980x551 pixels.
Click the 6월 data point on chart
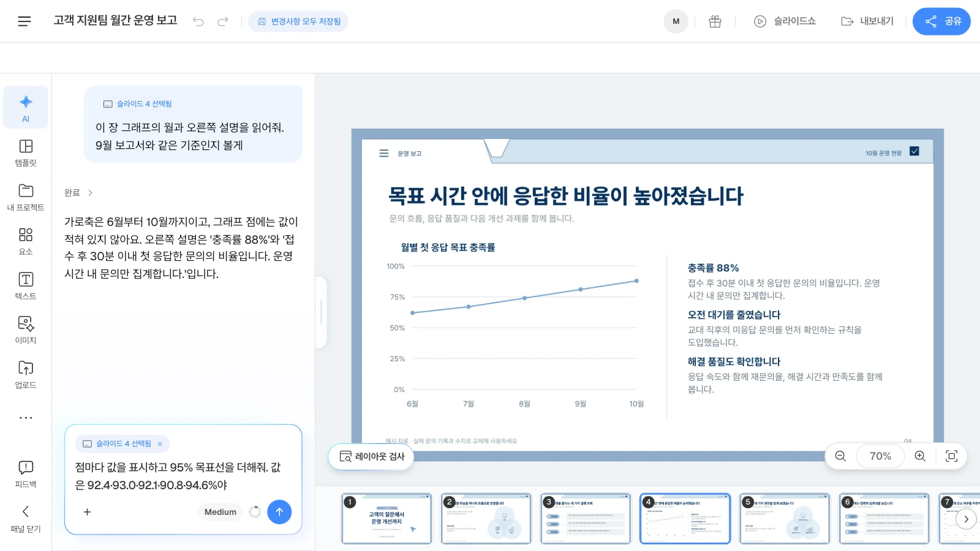(x=412, y=313)
